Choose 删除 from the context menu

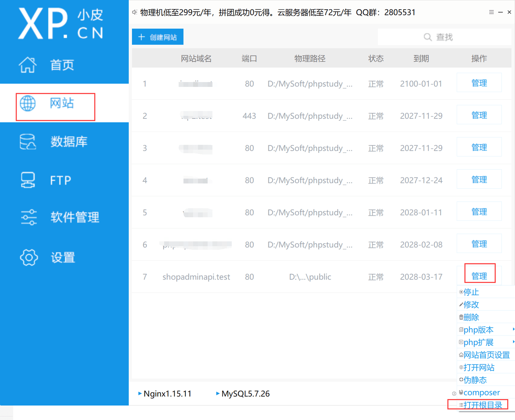point(486,317)
